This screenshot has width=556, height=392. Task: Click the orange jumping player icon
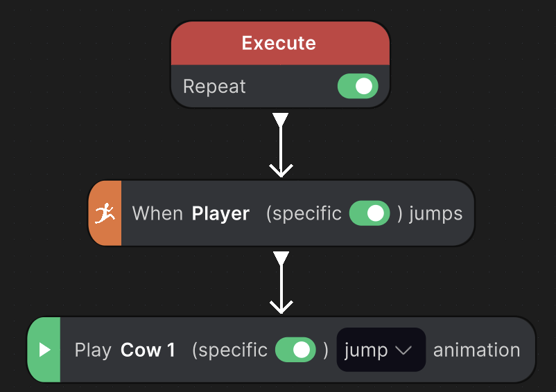(105, 213)
